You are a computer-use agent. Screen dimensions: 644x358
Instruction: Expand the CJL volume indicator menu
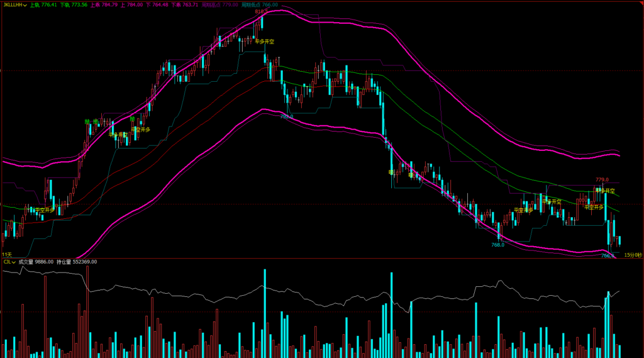[9, 262]
